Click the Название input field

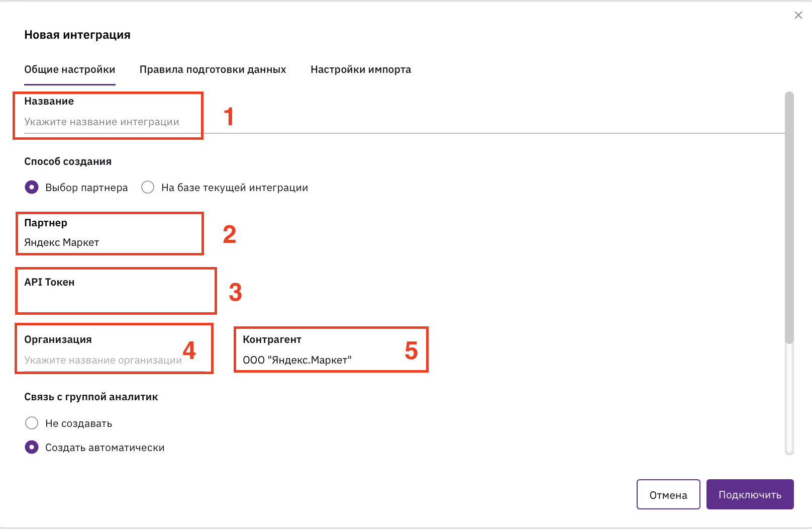tap(404, 122)
